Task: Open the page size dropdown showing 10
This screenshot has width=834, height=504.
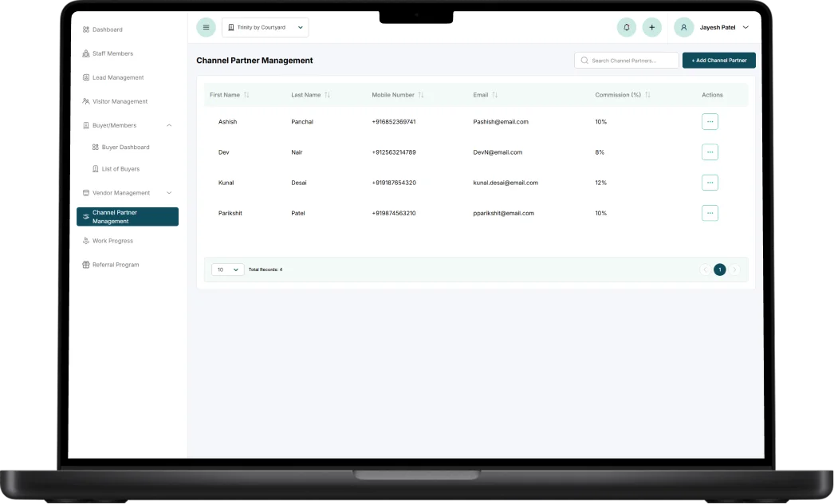Action: point(228,270)
